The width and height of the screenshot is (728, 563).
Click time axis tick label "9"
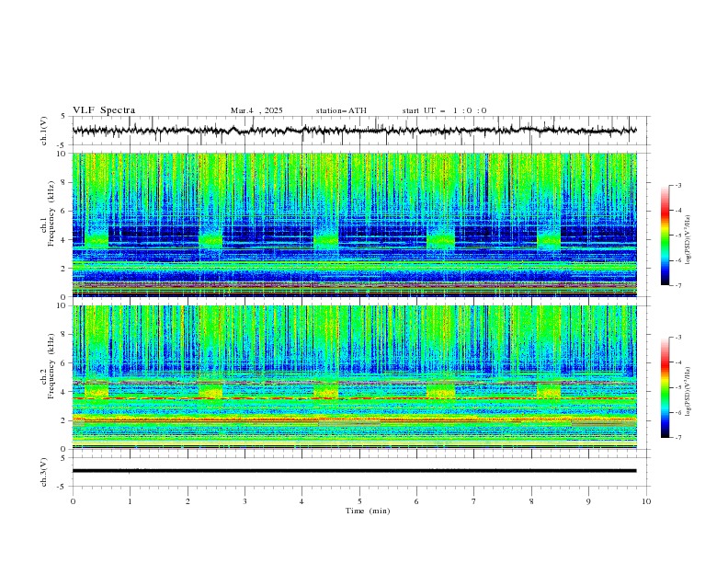tap(588, 501)
